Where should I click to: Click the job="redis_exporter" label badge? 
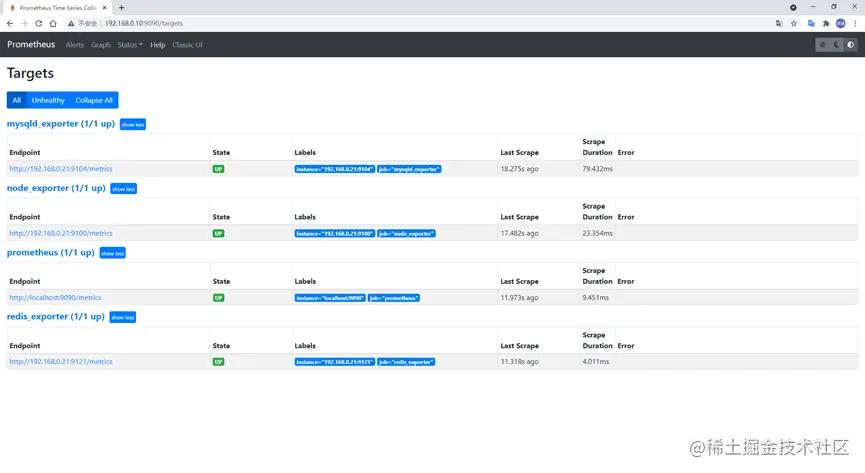[x=406, y=362]
